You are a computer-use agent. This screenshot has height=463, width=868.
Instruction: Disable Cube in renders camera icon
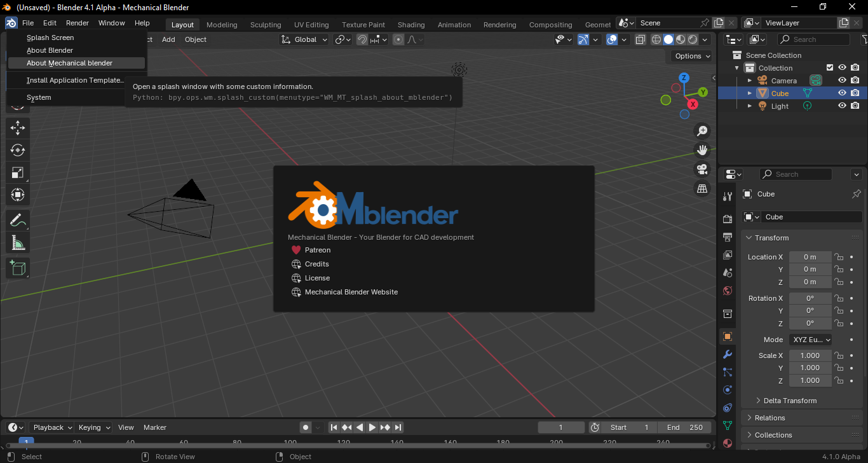[x=855, y=93]
